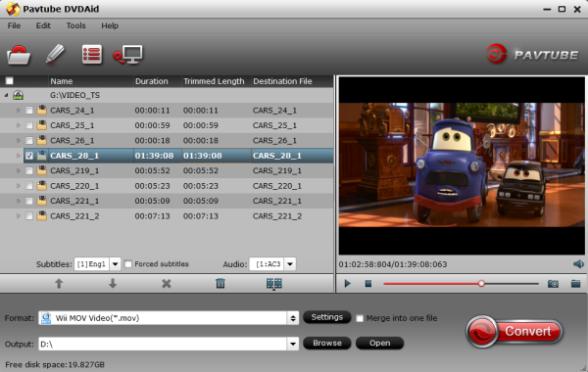Click the Destination File column header
This screenshot has width=588, height=372.
282,81
